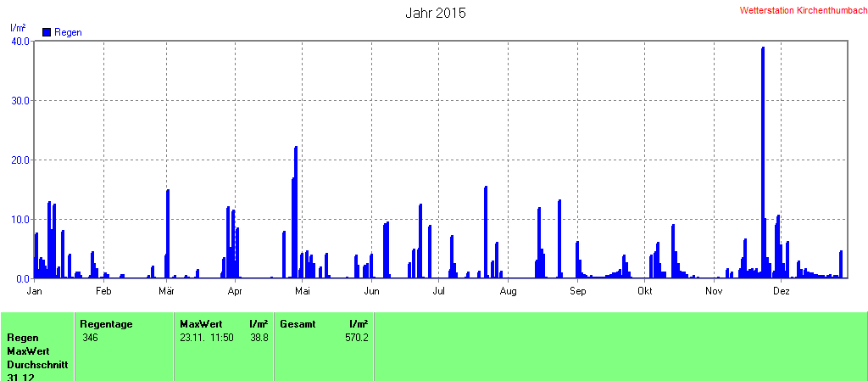Choose the Dez label on the x-axis
This screenshot has width=868, height=381.
click(x=782, y=291)
